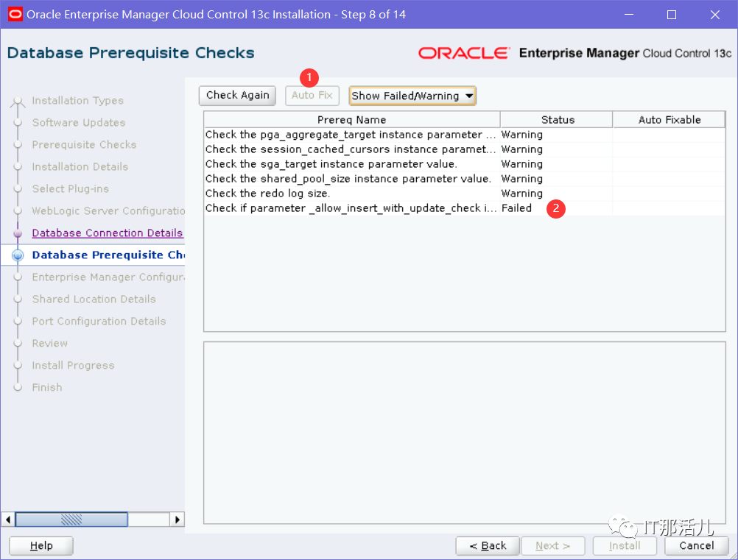The image size is (738, 560).
Task: Go back with the Back button
Action: (488, 546)
